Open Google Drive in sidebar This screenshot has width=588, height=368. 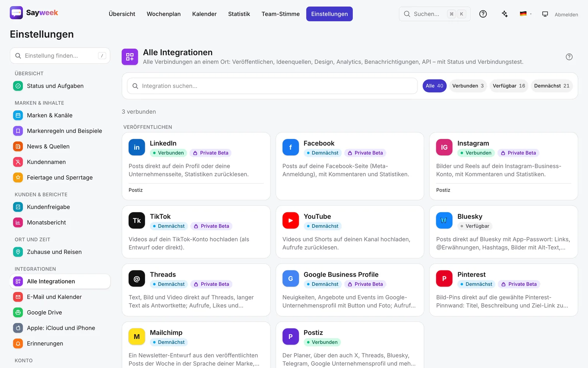tap(60, 312)
